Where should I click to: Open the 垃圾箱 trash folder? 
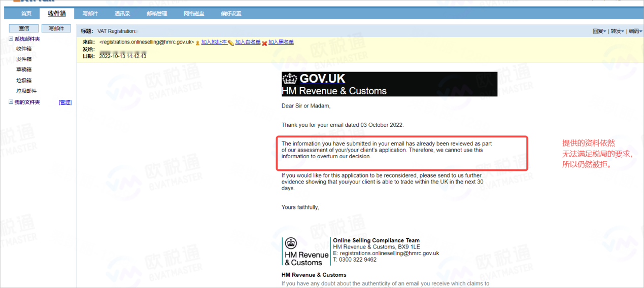pyautogui.click(x=24, y=81)
